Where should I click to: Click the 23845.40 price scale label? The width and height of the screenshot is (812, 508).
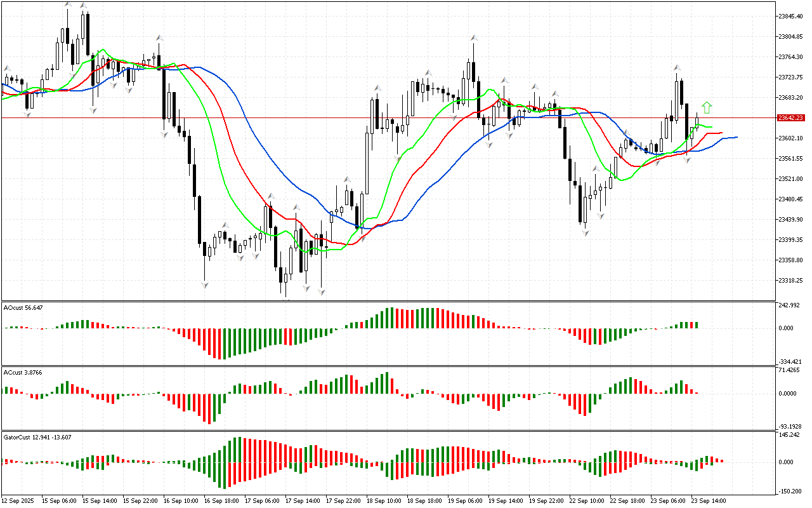point(790,17)
